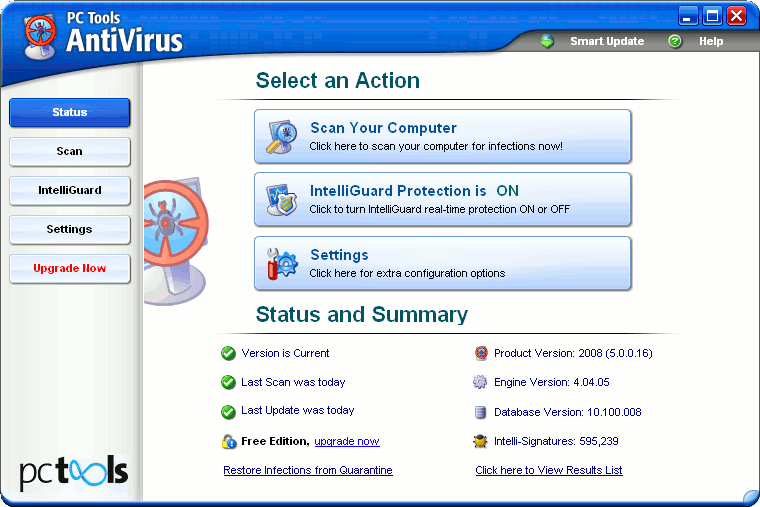760x507 pixels.
Task: Click the Free Edition lock icon
Action: tap(229, 441)
